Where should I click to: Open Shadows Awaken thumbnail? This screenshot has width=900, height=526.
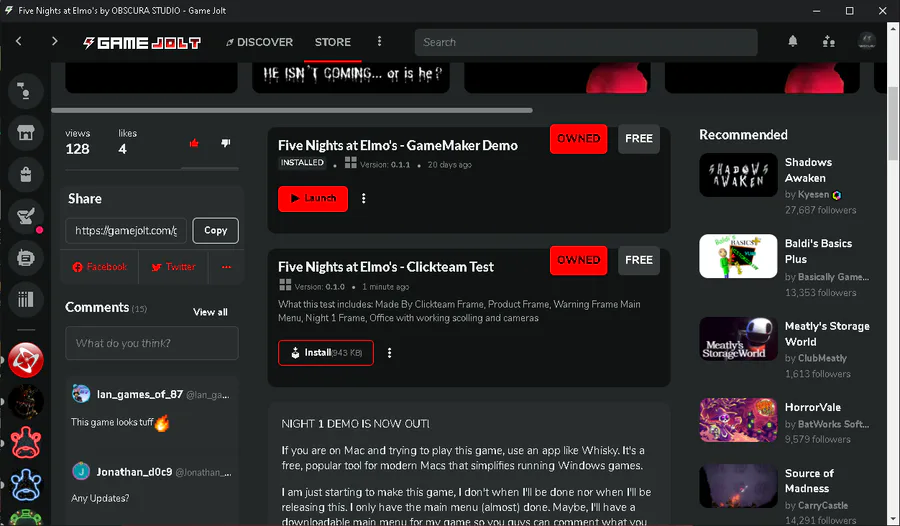point(738,175)
